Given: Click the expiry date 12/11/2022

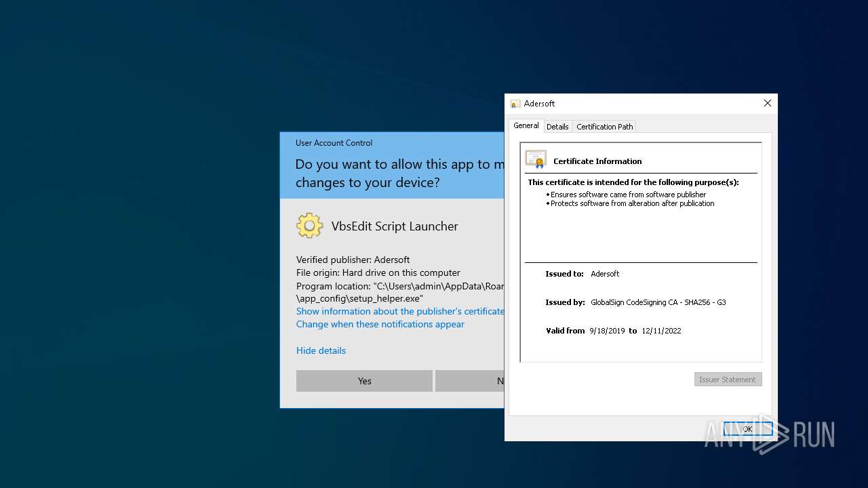Looking at the screenshot, I should pyautogui.click(x=661, y=331).
